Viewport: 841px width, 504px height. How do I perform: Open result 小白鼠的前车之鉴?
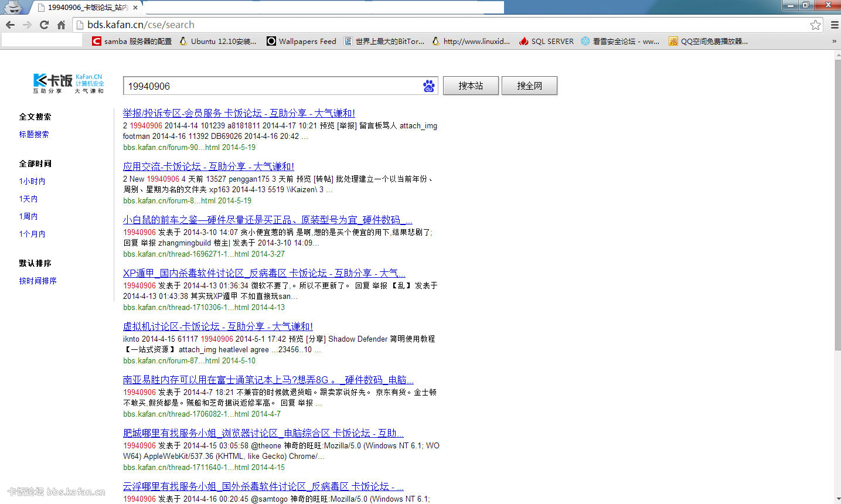click(268, 220)
